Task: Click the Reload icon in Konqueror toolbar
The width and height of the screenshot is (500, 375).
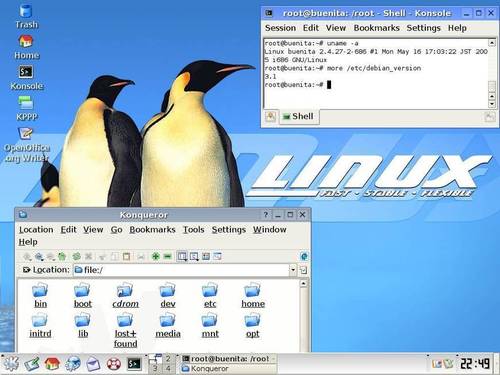Action: [x=77, y=256]
